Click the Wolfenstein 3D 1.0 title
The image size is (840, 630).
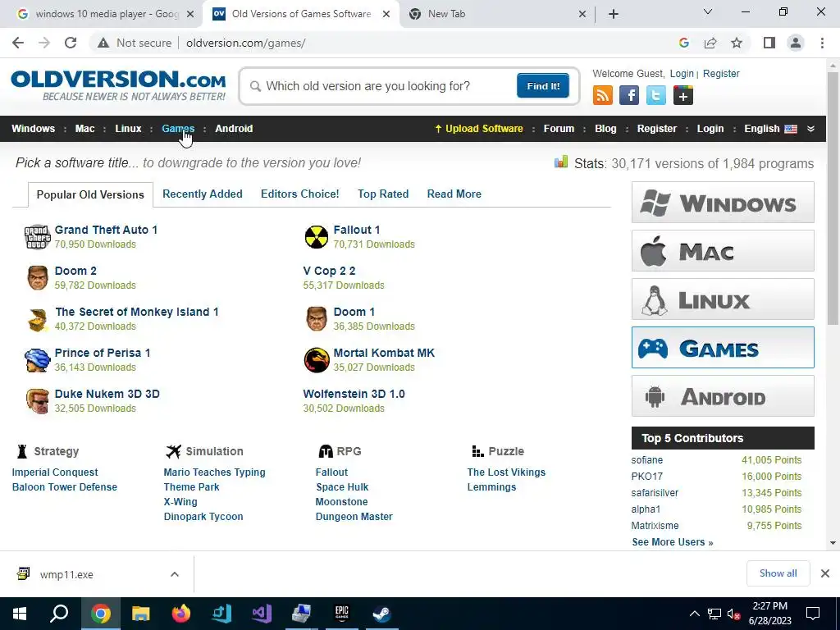coord(354,394)
